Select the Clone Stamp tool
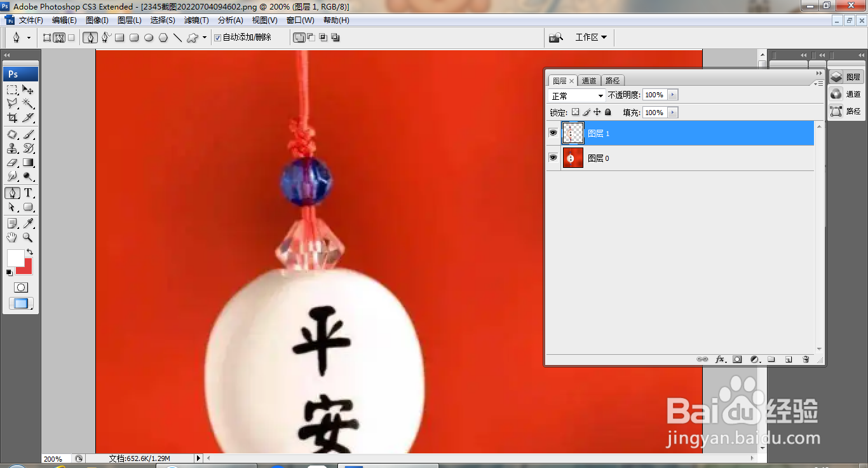868x468 pixels. coord(12,148)
